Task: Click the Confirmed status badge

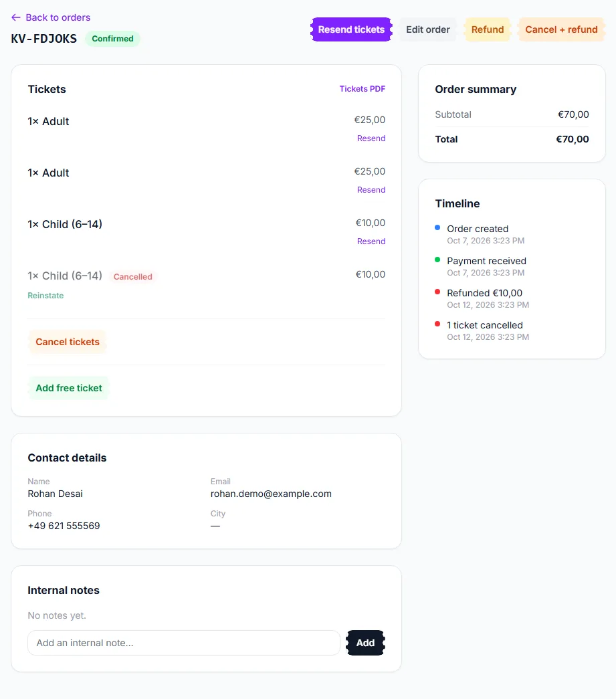Action: click(112, 39)
